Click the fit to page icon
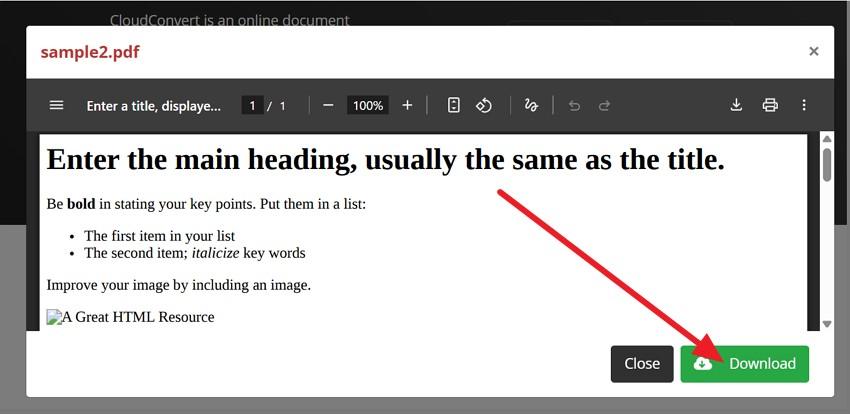 [454, 105]
